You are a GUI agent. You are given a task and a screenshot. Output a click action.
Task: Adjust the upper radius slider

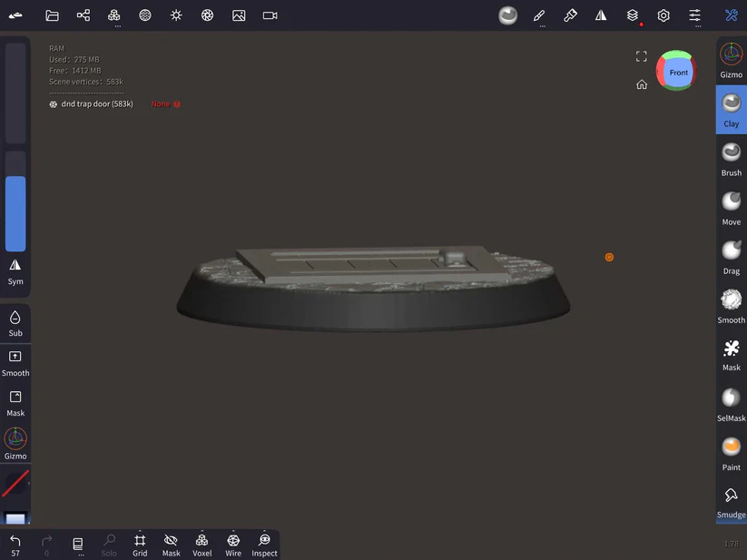coord(15,93)
